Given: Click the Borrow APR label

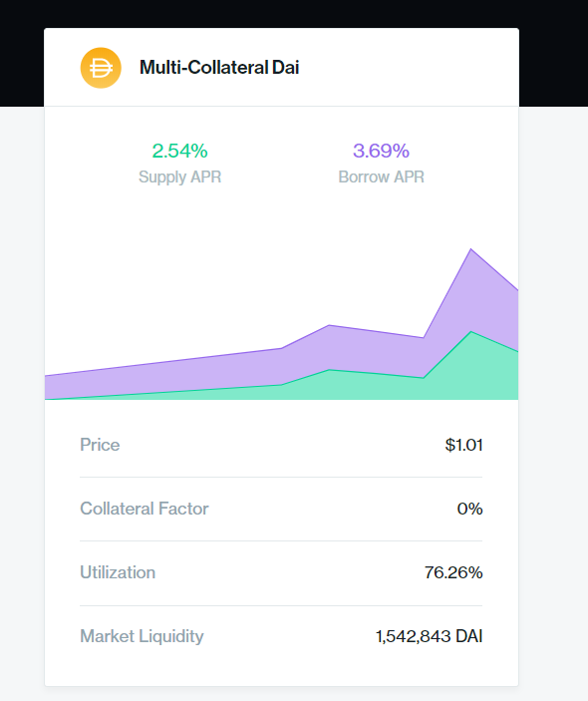Looking at the screenshot, I should tap(381, 176).
